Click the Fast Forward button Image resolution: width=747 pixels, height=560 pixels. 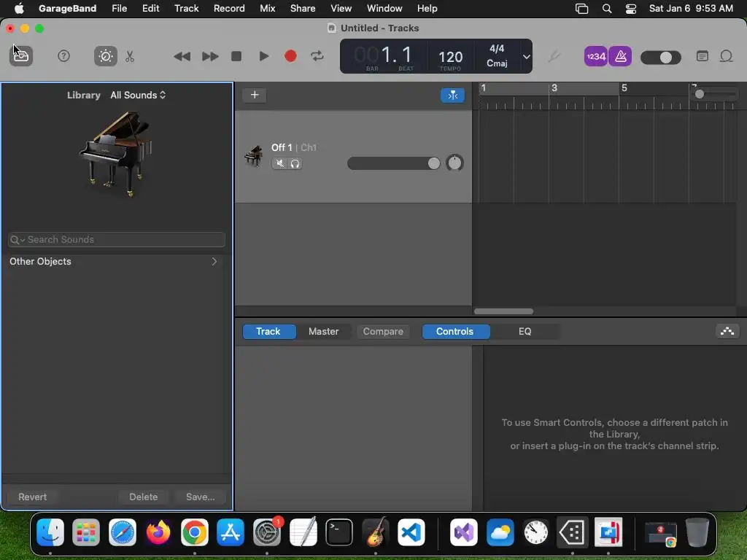point(209,57)
